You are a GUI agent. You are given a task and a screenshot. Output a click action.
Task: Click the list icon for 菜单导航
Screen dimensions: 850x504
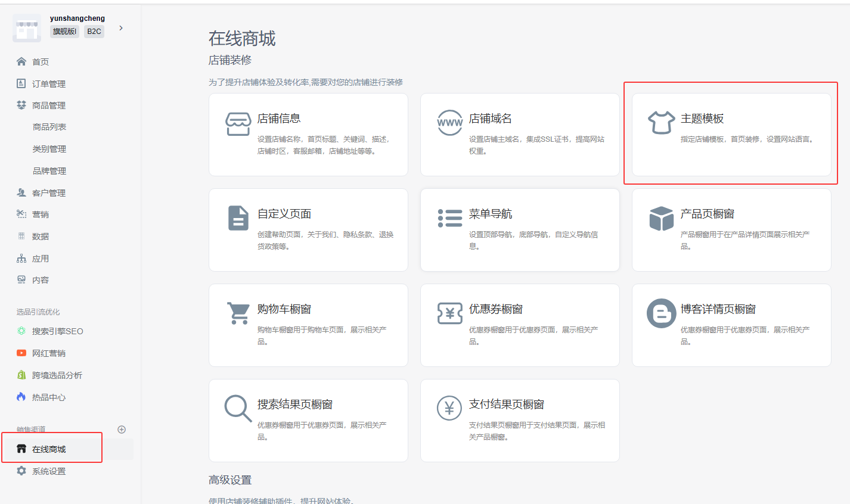click(x=449, y=218)
